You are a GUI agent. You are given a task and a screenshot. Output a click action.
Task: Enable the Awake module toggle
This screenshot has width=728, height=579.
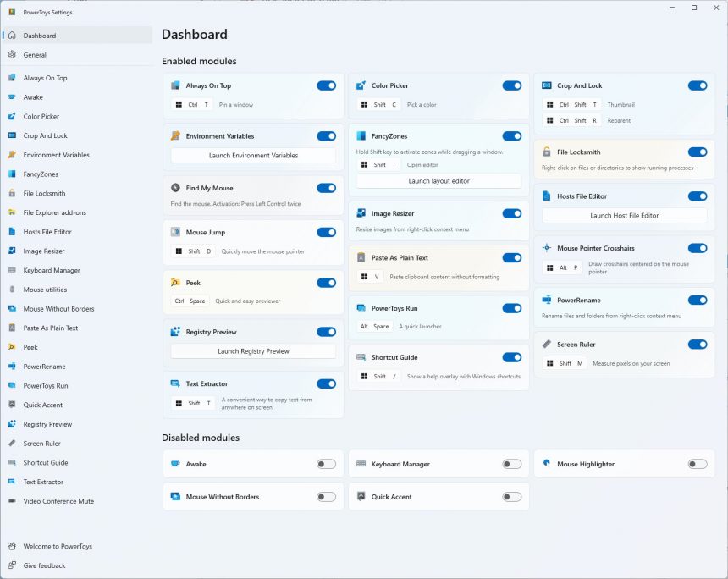[x=327, y=464]
